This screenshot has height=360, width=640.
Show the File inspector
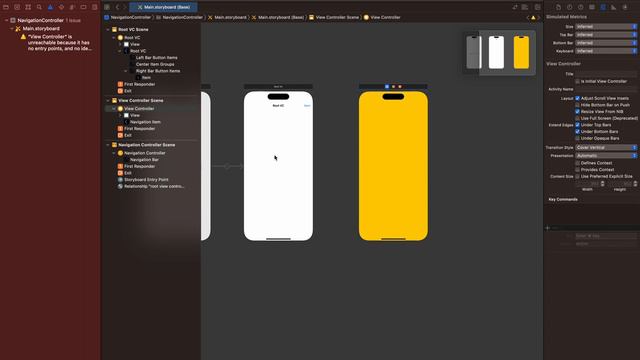click(x=558, y=7)
